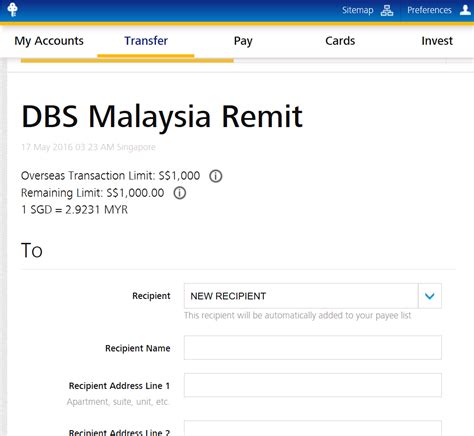474x436 pixels.
Task: Click the Apartment, suite, unit hint text
Action: tap(117, 402)
